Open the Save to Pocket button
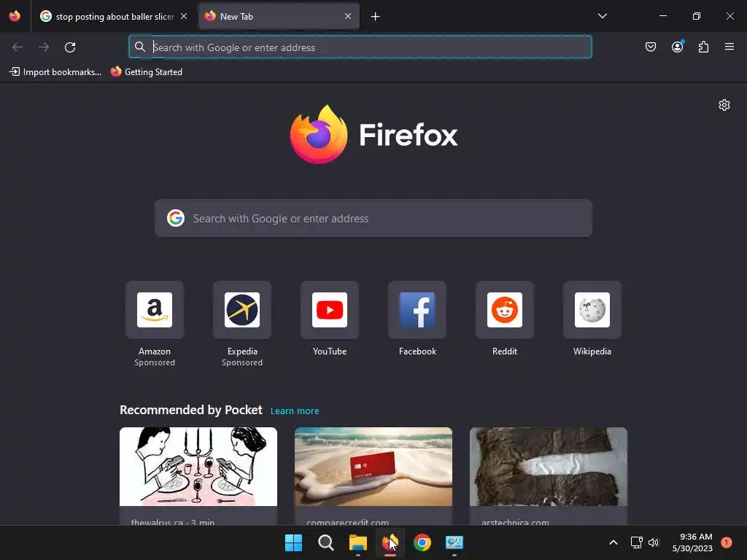This screenshot has height=560, width=747. coord(651,47)
